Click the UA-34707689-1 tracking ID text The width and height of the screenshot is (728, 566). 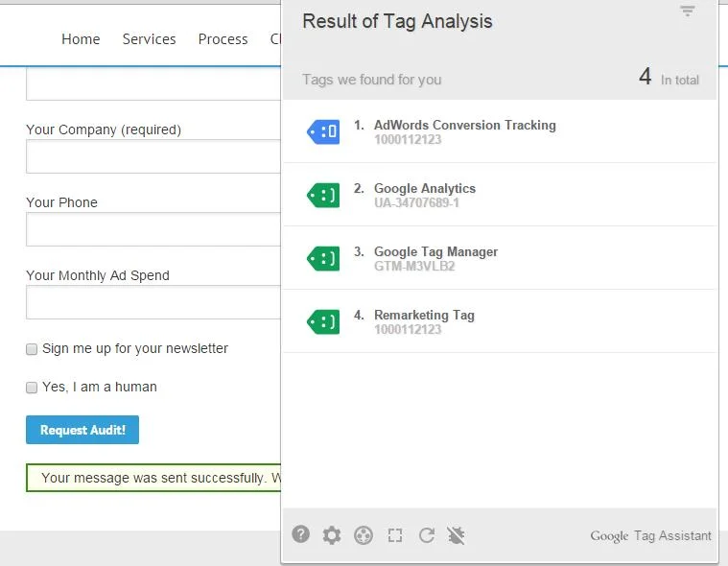416,203
